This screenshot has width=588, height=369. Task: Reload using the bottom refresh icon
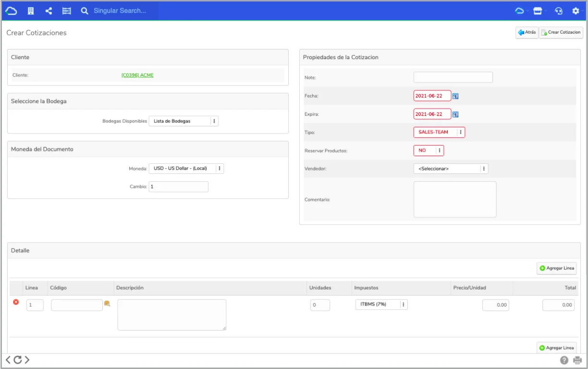pos(18,359)
